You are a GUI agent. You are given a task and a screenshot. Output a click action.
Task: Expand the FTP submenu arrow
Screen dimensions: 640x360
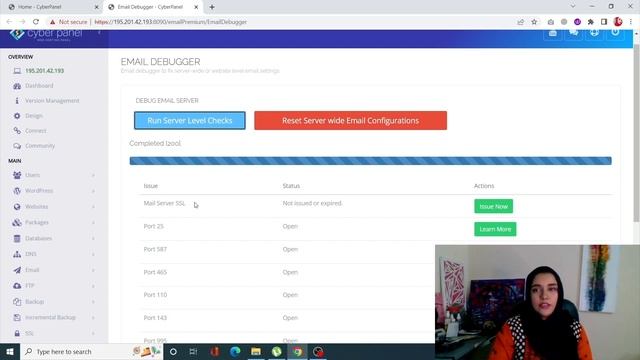93,286
